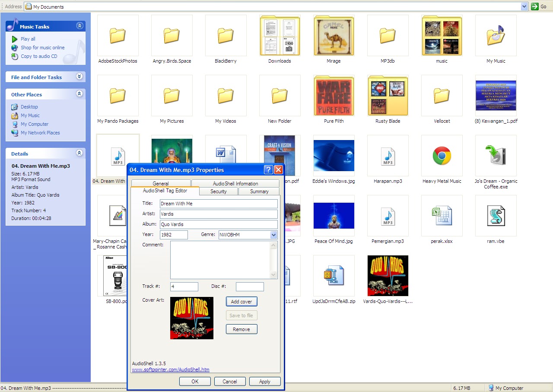553x392 pixels.
Task: Switch to the Summary tab
Action: 259,191
